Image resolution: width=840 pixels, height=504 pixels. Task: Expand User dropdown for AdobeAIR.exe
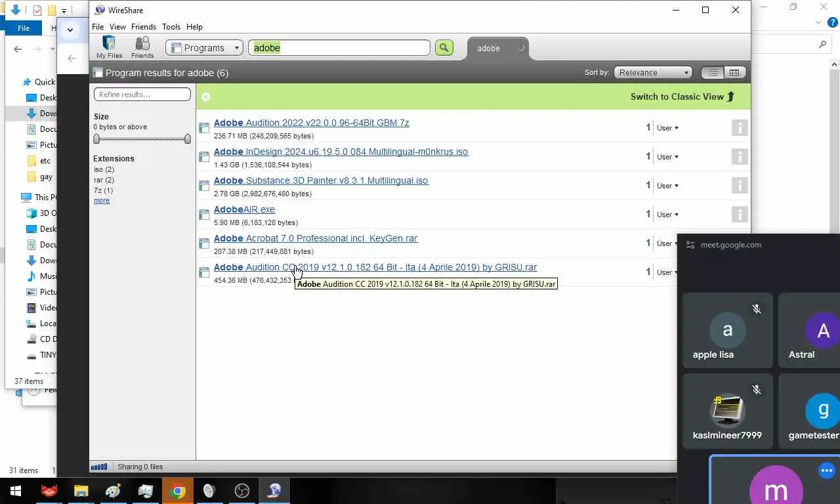(667, 215)
